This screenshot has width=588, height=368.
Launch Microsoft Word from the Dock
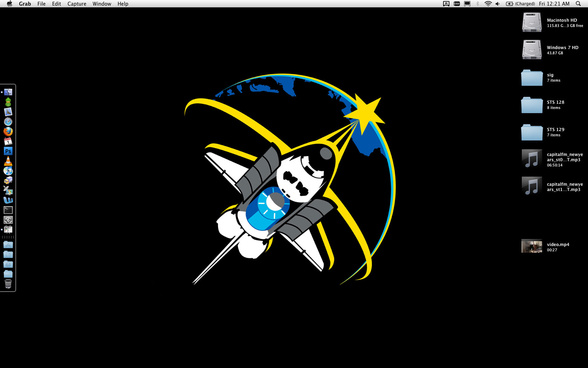pyautogui.click(x=8, y=200)
